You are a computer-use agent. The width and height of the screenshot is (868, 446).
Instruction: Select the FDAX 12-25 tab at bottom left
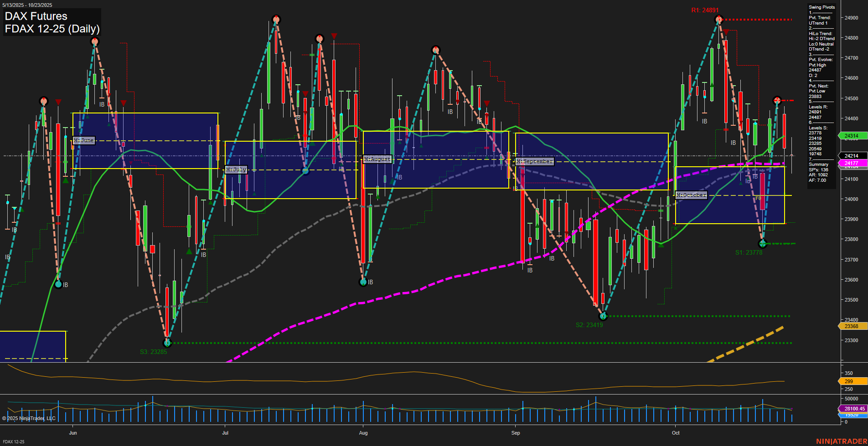(13, 442)
